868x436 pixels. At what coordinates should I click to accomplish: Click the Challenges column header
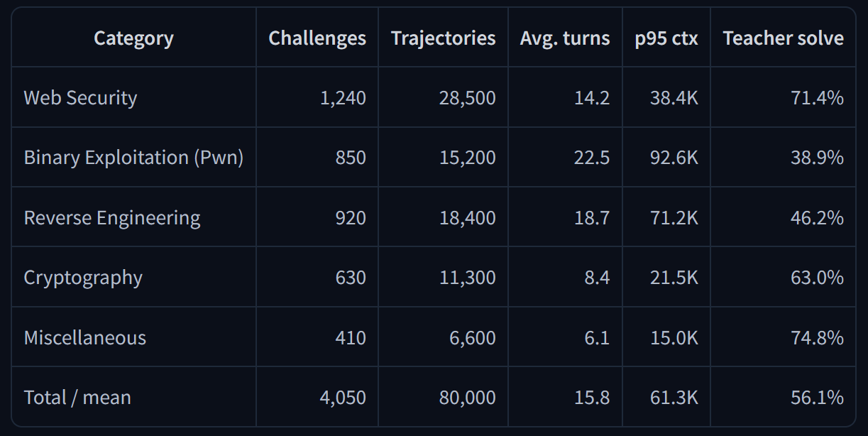coord(317,38)
